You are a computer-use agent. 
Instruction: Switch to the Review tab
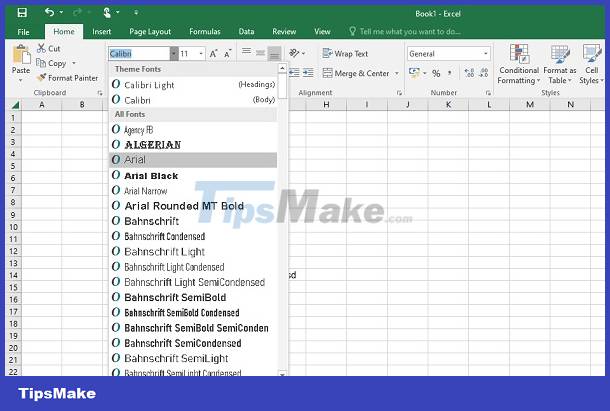point(284,32)
